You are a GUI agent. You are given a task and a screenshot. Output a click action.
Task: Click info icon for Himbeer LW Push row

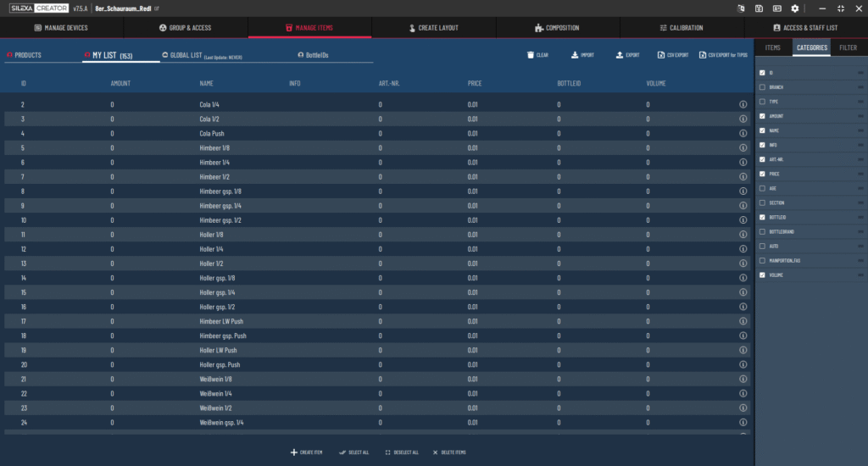pyautogui.click(x=743, y=321)
